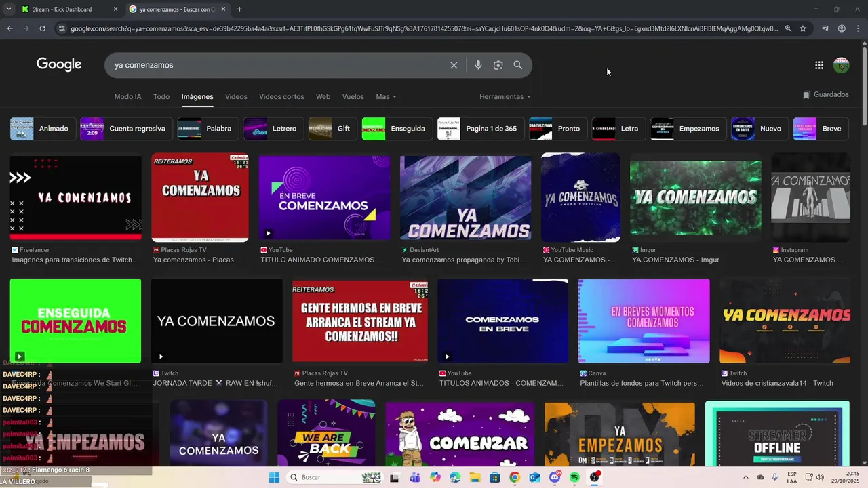Open Outlook from the taskbar
Screen dimensions: 868x488
coord(535,477)
